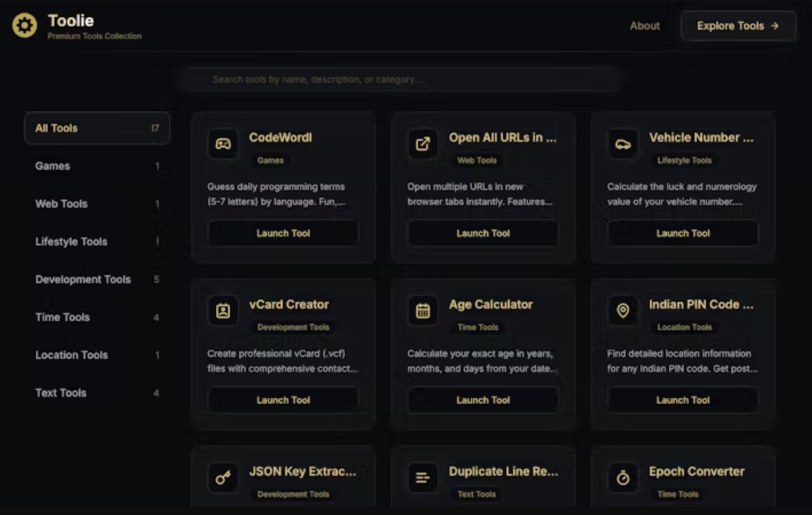
Task: Click the JSON Key Extractor key icon
Action: 223,478
